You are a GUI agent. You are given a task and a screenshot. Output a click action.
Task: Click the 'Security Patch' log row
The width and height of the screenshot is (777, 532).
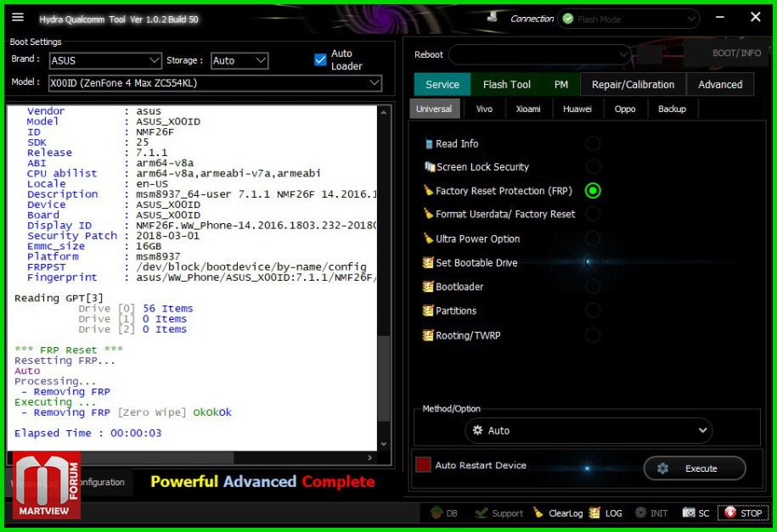113,236
